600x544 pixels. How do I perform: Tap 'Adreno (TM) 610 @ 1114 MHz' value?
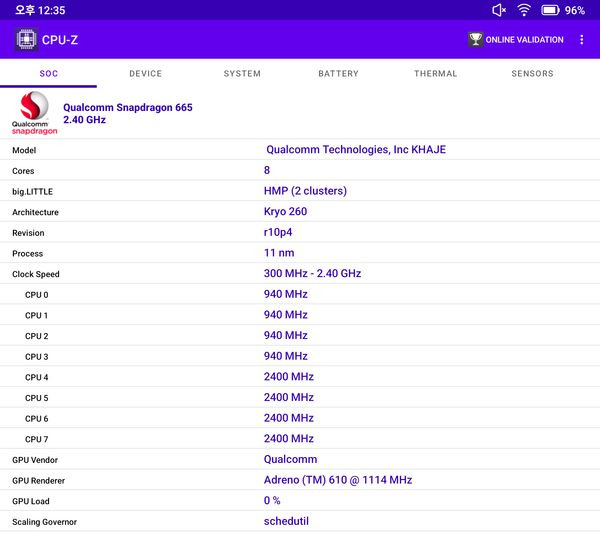338,480
